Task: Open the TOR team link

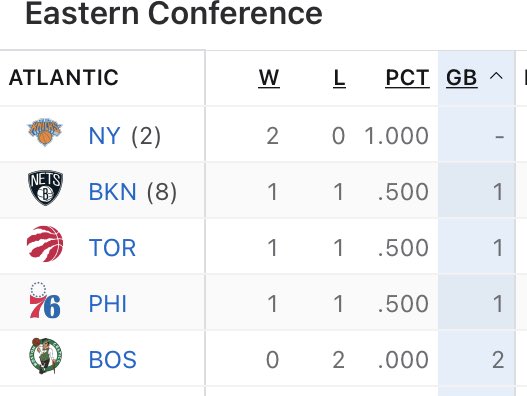Action: [112, 248]
